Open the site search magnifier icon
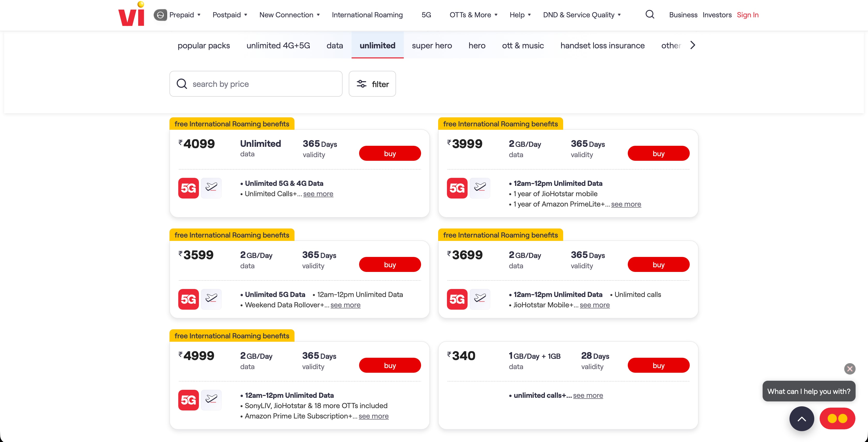 tap(650, 14)
